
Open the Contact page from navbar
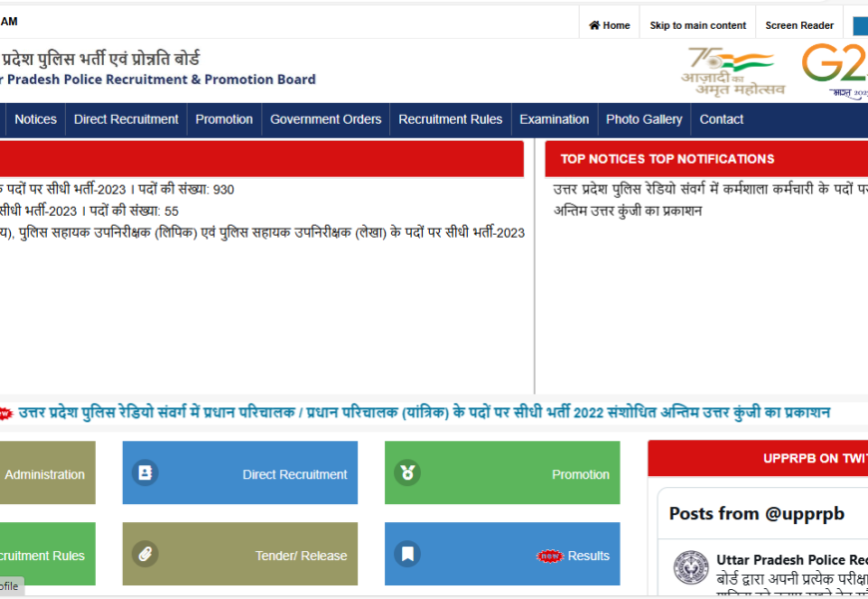point(721,119)
